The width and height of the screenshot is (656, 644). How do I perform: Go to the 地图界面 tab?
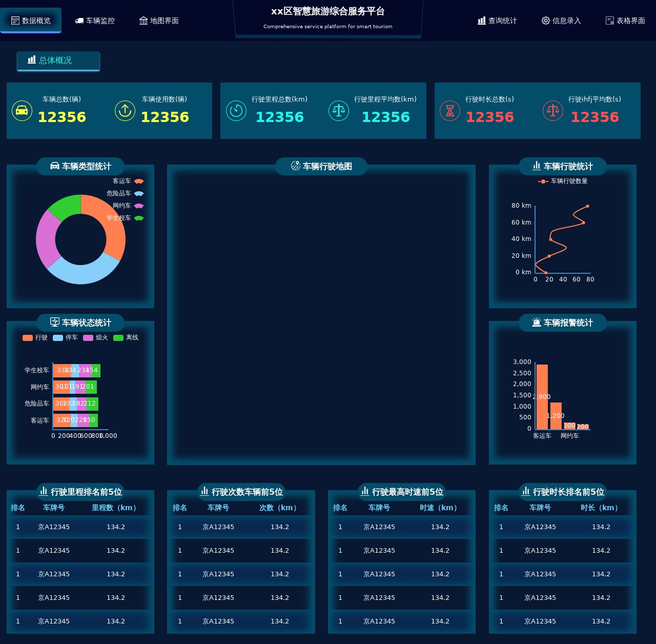159,21
